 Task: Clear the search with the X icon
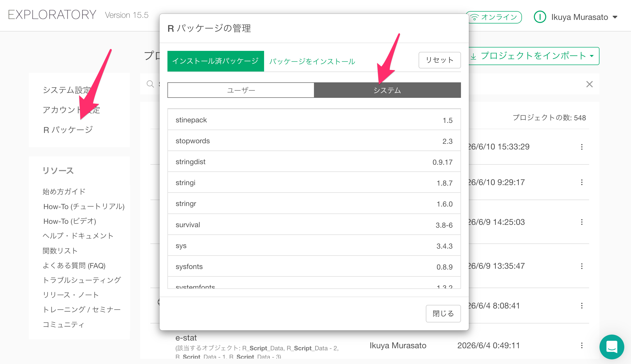pos(589,84)
